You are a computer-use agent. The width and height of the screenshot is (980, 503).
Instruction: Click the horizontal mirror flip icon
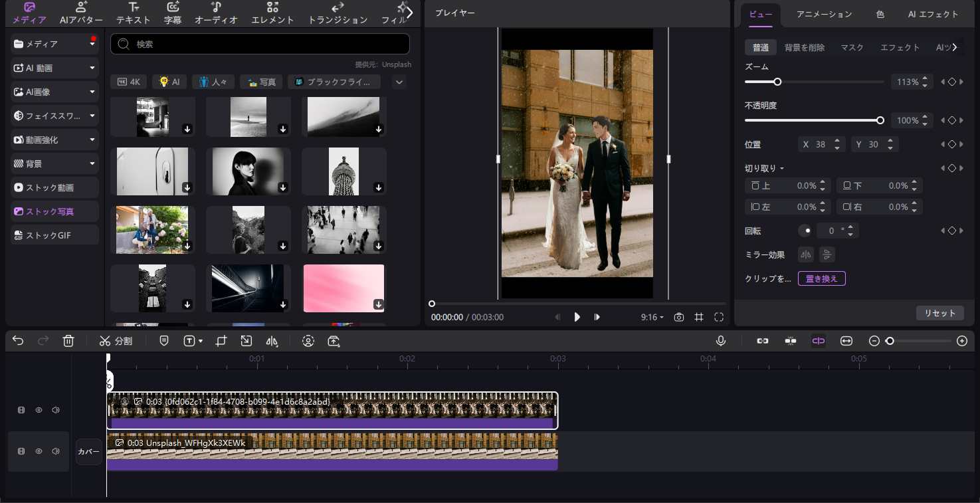point(806,254)
